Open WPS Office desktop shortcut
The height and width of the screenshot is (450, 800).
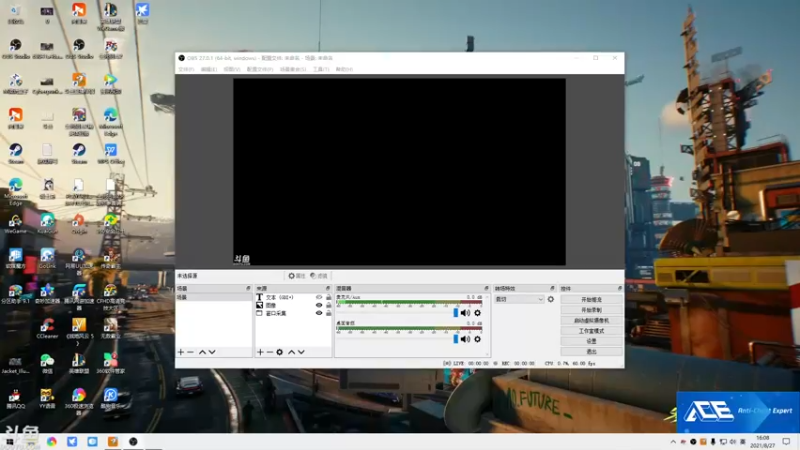pos(111,153)
